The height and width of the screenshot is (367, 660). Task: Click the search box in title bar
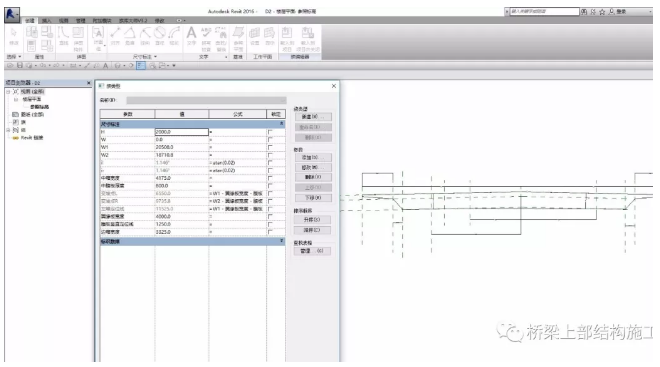[x=544, y=12]
